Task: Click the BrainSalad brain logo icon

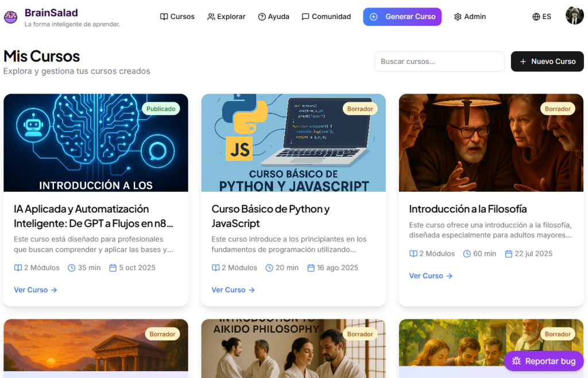Action: 10,17
